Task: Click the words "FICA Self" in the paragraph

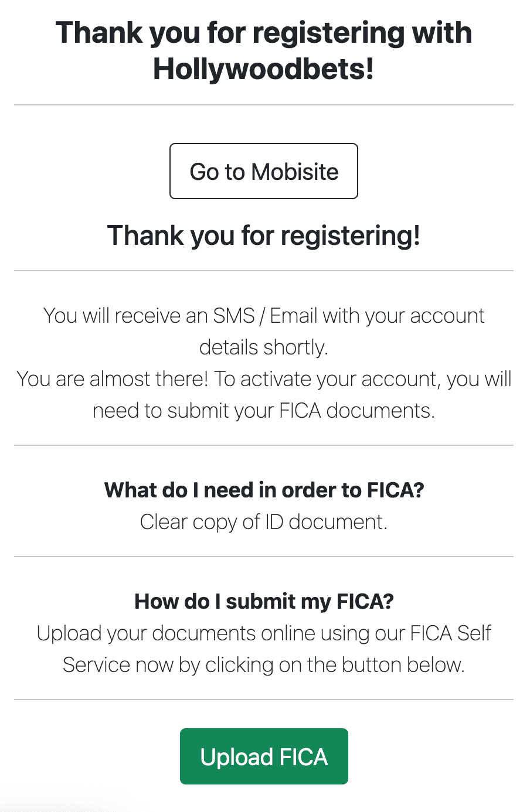Action: coord(450,633)
